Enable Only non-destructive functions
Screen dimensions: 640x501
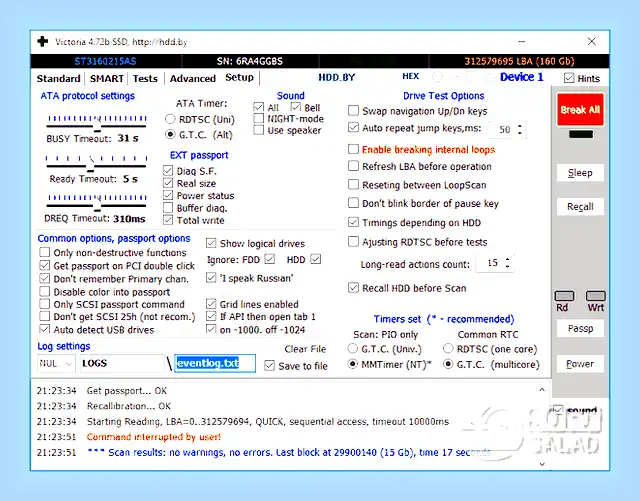tap(44, 252)
